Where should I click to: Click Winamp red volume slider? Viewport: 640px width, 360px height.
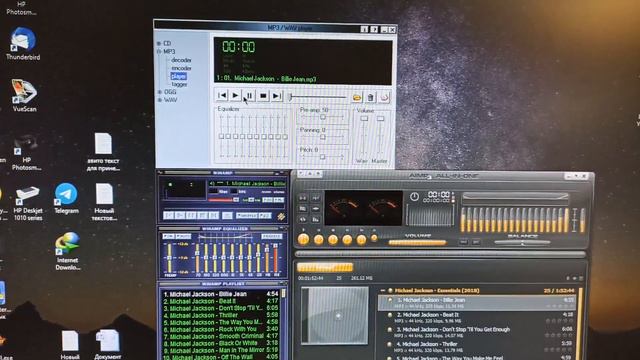click(x=223, y=200)
